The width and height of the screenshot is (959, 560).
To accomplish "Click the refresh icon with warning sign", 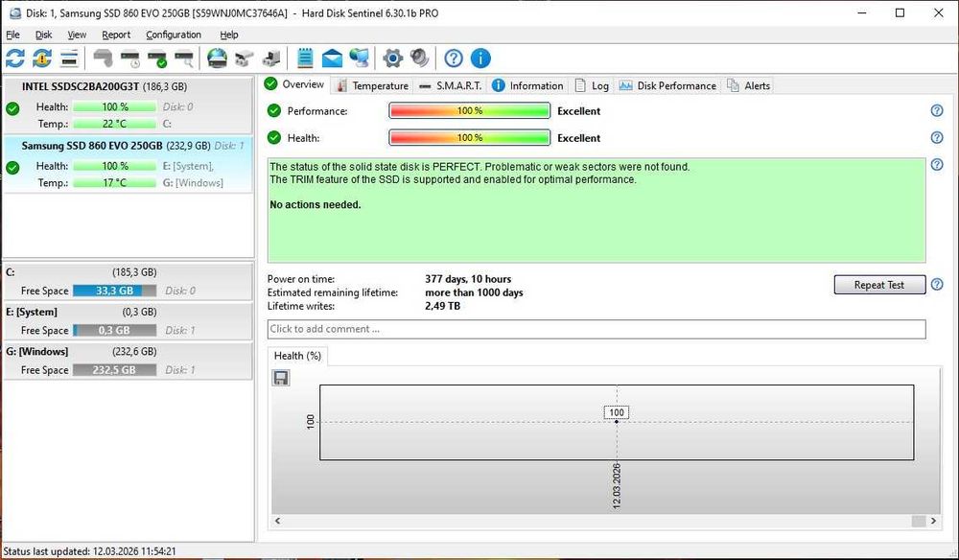I will pos(42,58).
